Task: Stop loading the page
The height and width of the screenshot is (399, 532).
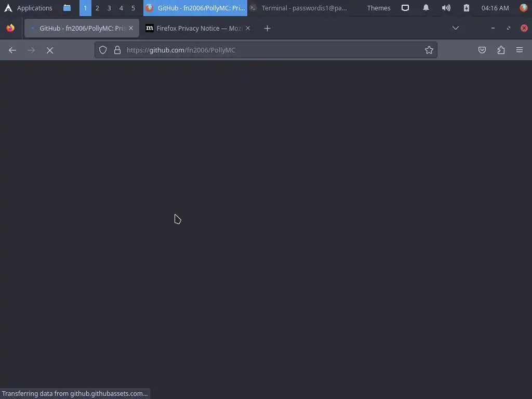Action: tap(50, 50)
